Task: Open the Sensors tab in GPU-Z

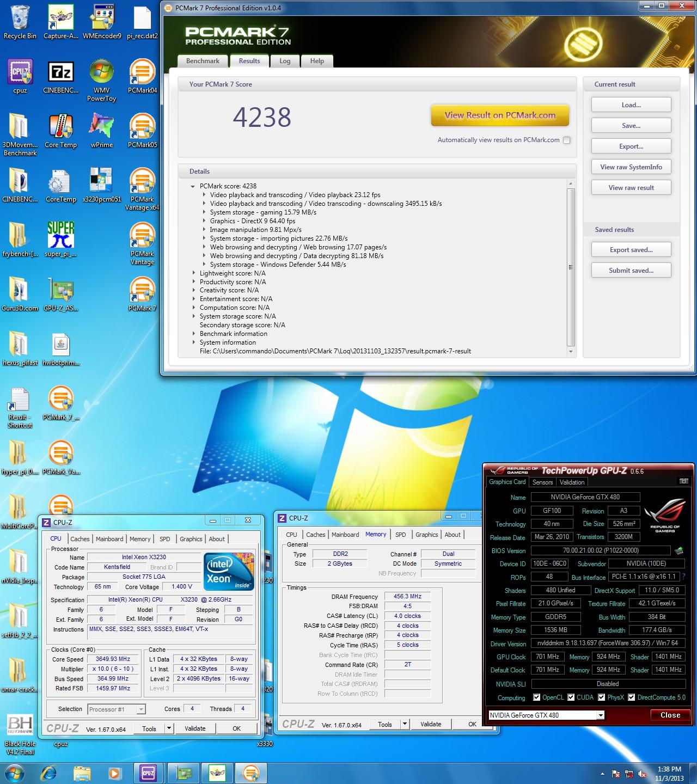Action: (x=542, y=482)
